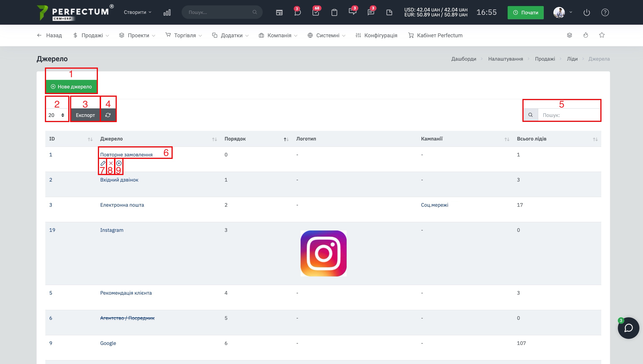Click the table Пошук input field
This screenshot has width=643, height=364.
pyautogui.click(x=569, y=115)
